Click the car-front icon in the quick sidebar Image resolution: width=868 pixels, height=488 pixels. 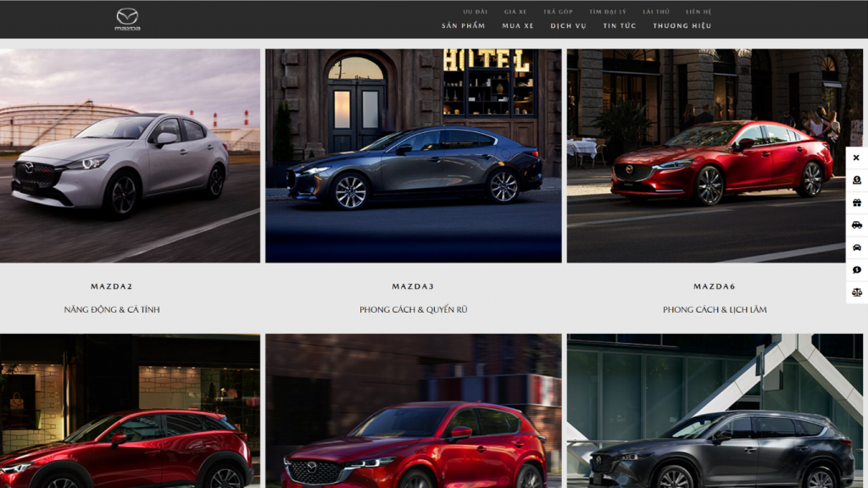pos(854,249)
